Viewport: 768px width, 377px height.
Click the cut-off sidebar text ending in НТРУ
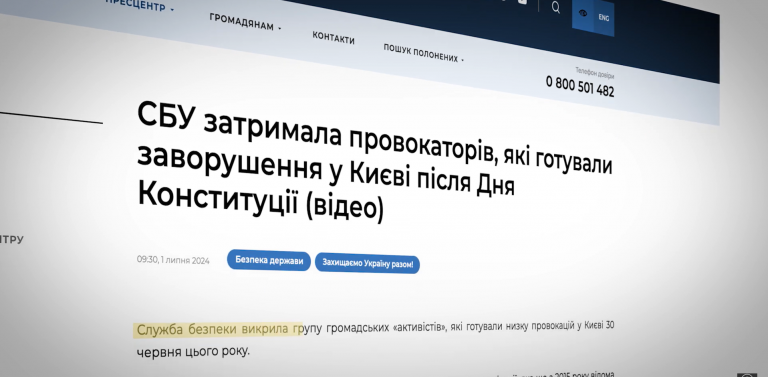[12, 239]
